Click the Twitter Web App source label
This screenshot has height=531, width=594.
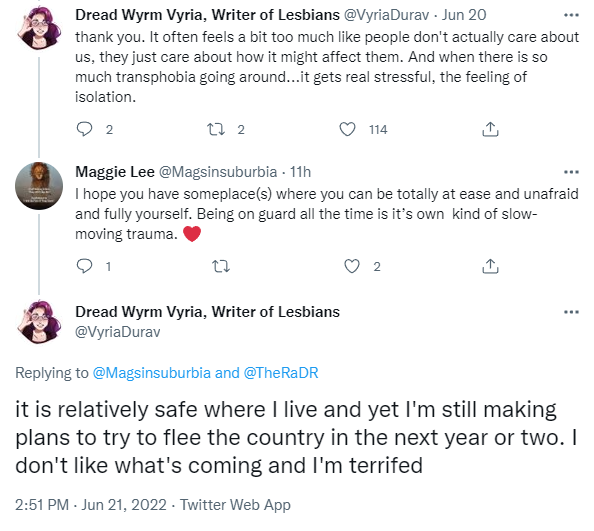click(x=235, y=505)
